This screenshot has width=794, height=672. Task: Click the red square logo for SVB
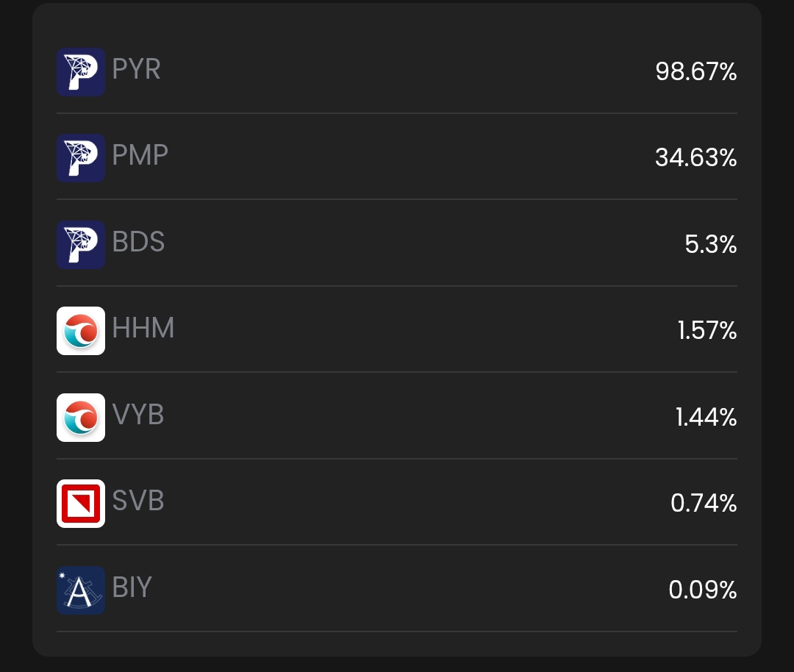(81, 504)
